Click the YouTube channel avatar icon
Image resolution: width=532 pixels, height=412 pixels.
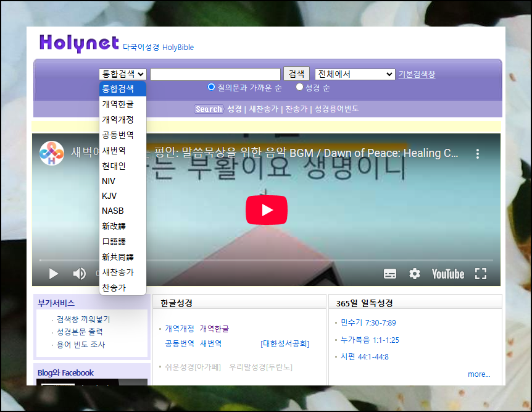[x=52, y=153]
